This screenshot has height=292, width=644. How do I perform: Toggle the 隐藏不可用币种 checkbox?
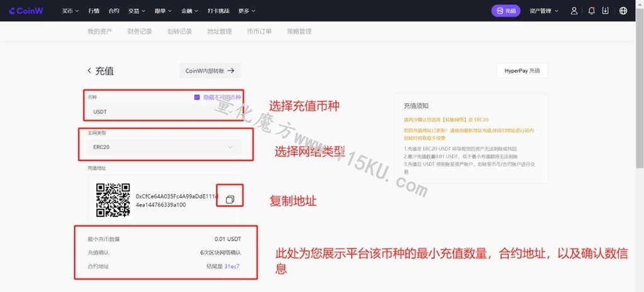coord(197,97)
